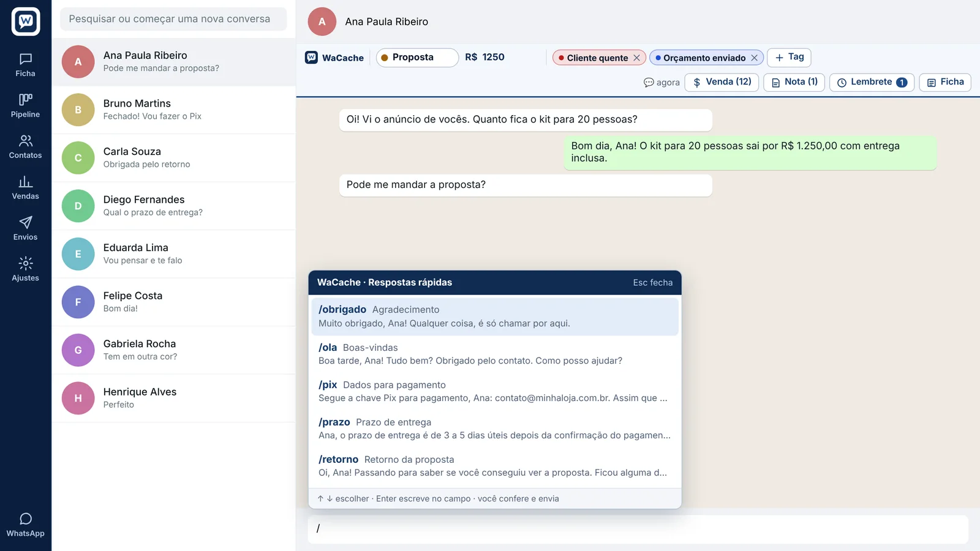Open the Ficha button in the chat toolbar
Screen dimensions: 980x551
click(945, 82)
